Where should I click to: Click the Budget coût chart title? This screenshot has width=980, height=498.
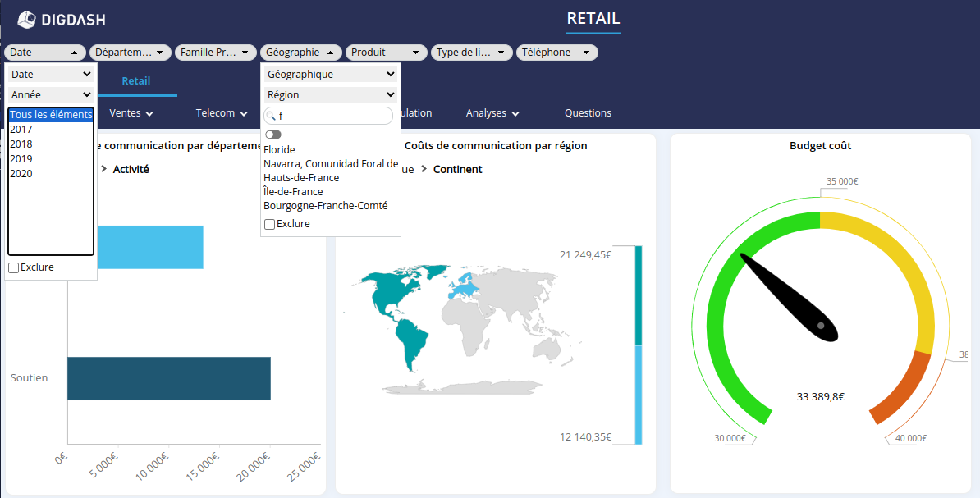(821, 145)
